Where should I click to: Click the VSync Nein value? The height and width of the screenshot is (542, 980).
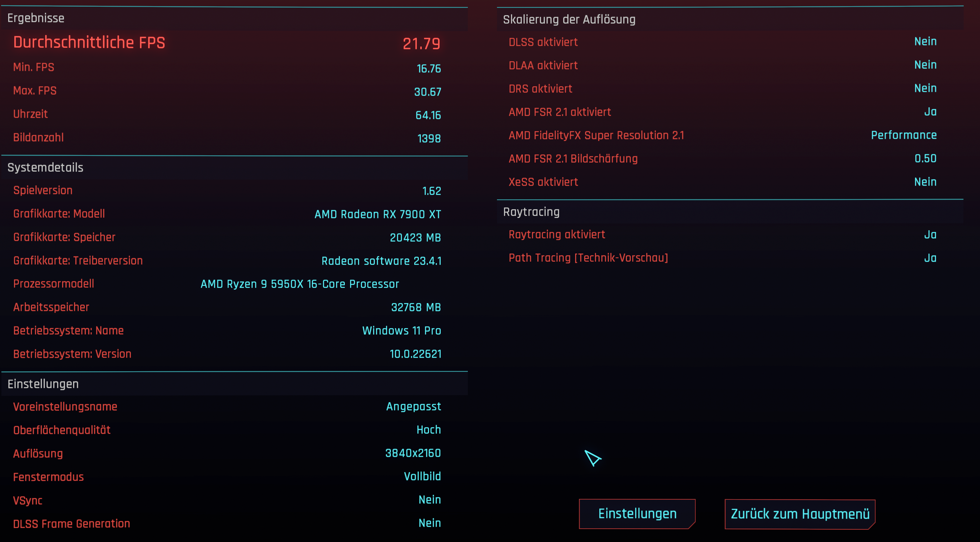(x=429, y=500)
